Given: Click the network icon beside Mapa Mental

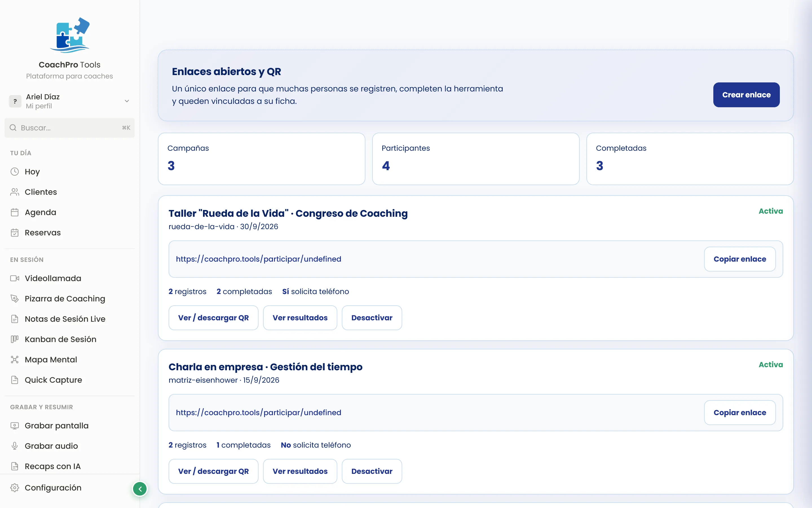Looking at the screenshot, I should 14,360.
